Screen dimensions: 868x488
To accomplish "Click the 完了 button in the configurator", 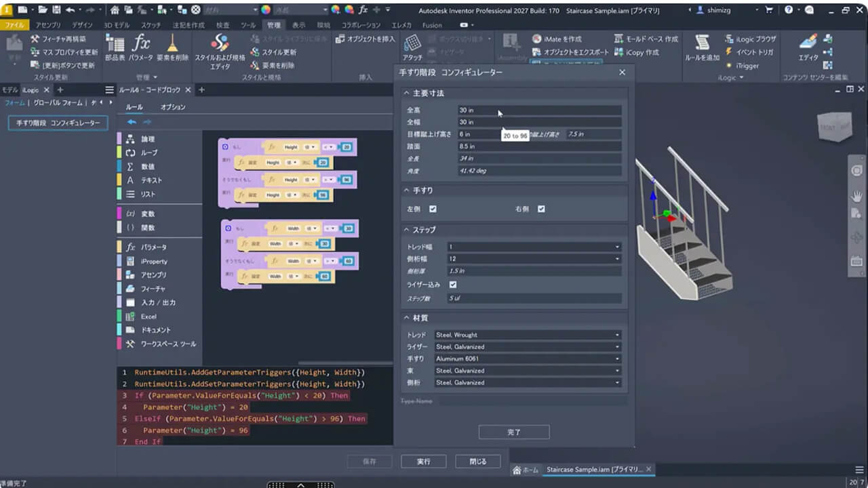I will point(513,432).
